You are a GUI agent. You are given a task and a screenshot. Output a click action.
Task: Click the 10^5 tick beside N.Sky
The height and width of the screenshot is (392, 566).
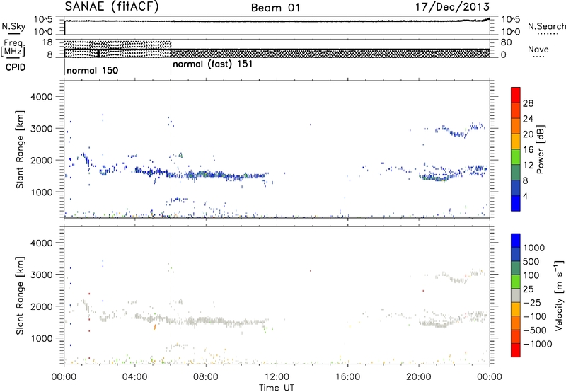click(x=43, y=19)
